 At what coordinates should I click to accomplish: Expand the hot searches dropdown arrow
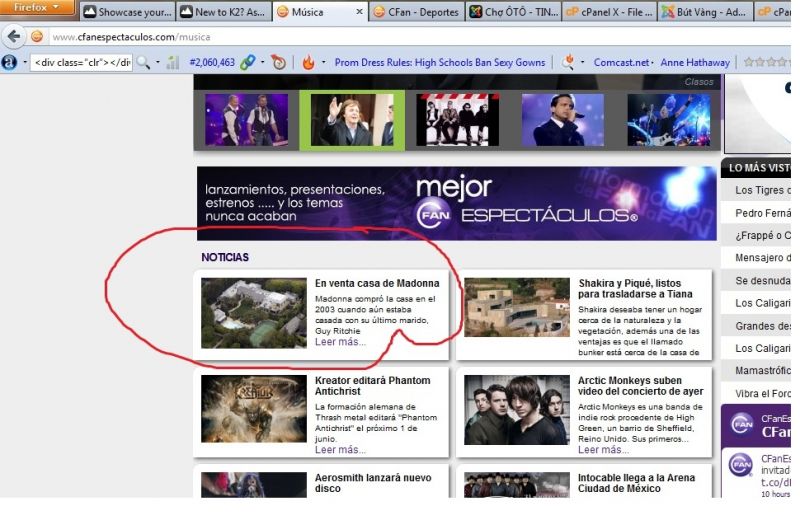[x=583, y=62]
